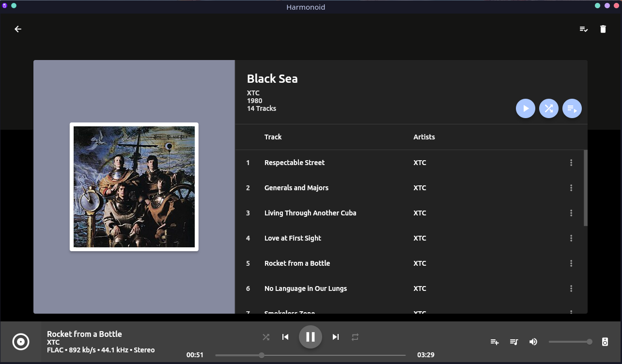Seek within the track progress bar
Viewport: 622px width, 364px height.
tap(311, 355)
